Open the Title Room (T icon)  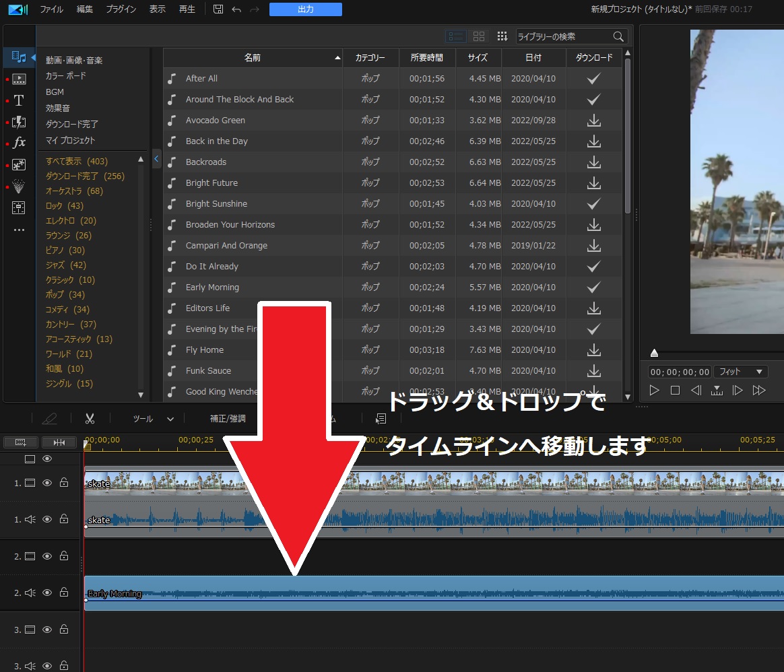(x=19, y=101)
